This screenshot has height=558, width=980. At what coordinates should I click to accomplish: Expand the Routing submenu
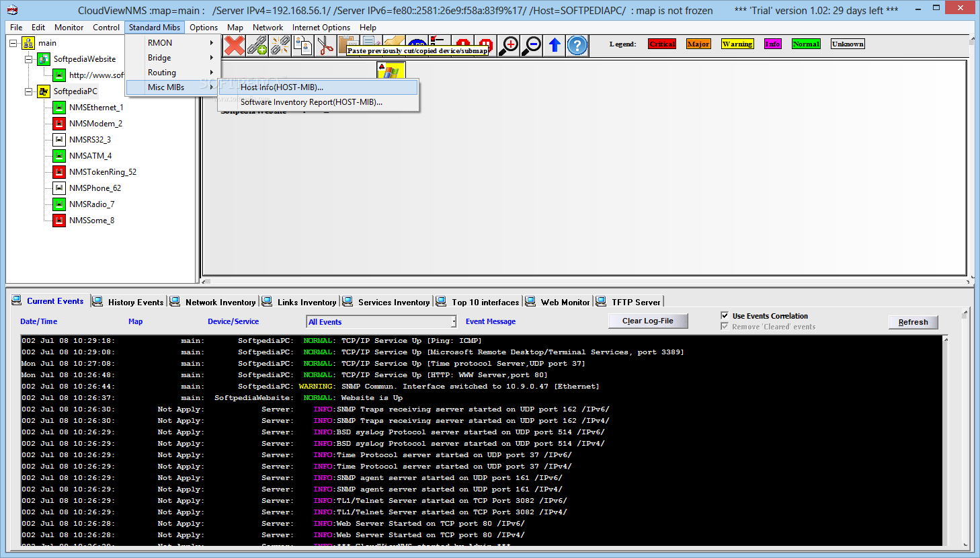[x=172, y=73]
